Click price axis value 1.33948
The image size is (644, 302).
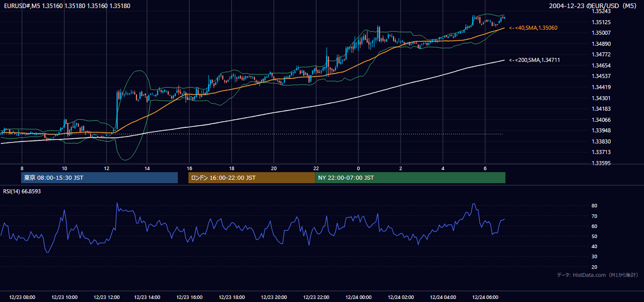point(601,130)
